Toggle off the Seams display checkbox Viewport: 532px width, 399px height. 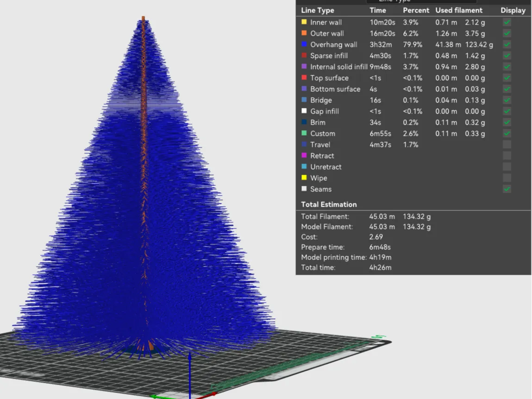507,189
